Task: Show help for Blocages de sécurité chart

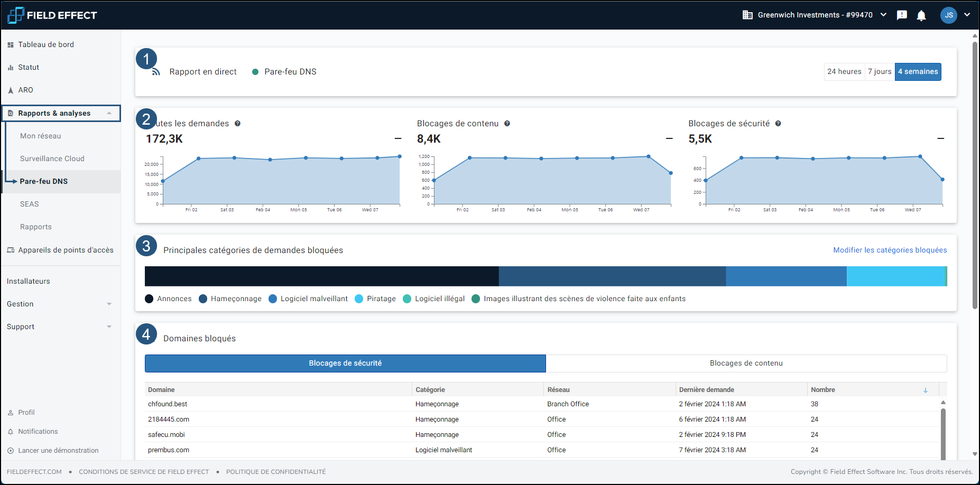Action: point(778,124)
